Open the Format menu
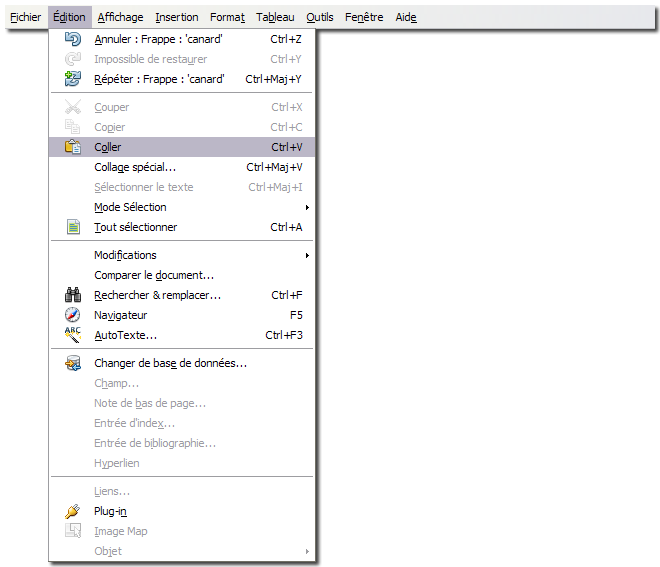Image resolution: width=660 pixels, height=567 pixels. [x=227, y=17]
